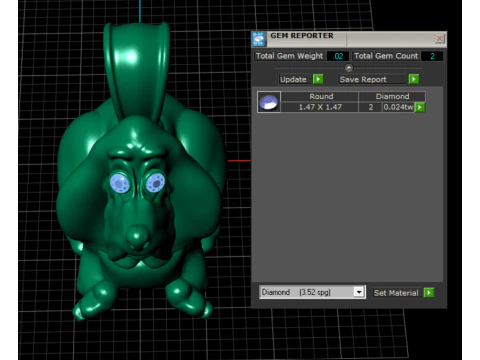Image resolution: width=480 pixels, height=360 pixels.
Task: Click green arrow beside 0.024tw
Action: [x=420, y=107]
